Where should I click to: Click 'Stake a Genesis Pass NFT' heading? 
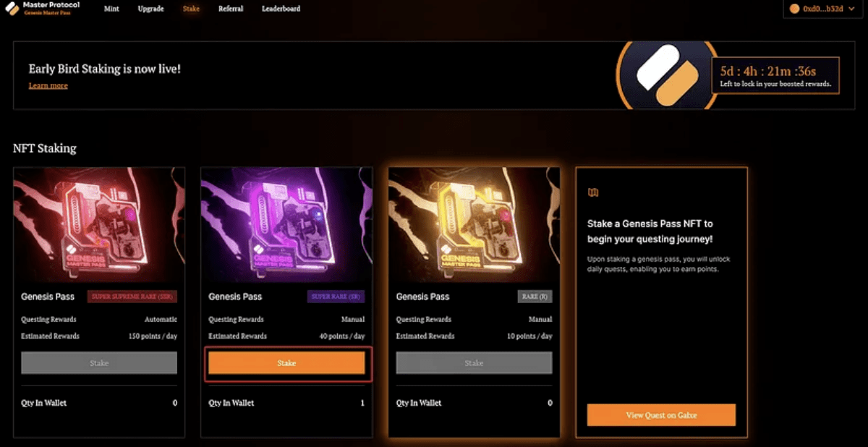click(650, 231)
